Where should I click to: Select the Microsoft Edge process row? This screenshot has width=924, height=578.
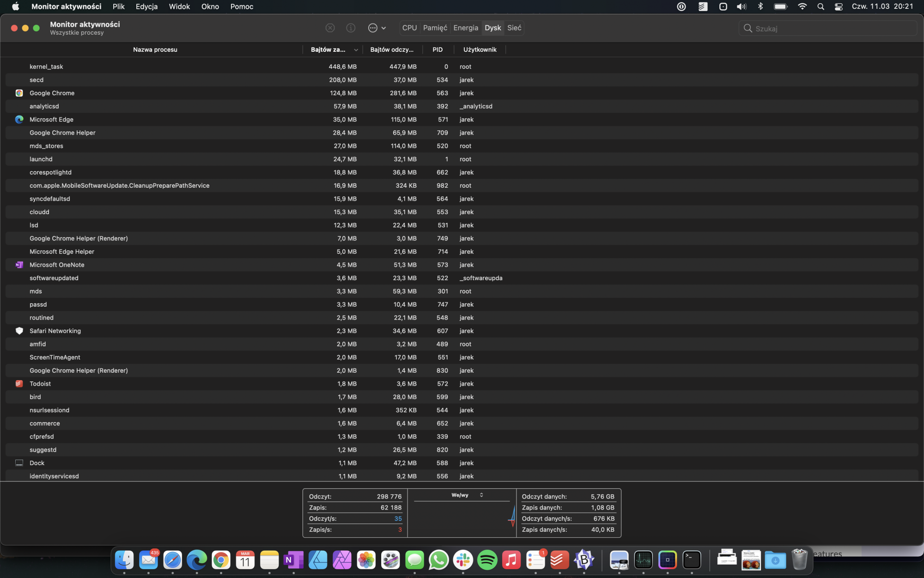51,119
